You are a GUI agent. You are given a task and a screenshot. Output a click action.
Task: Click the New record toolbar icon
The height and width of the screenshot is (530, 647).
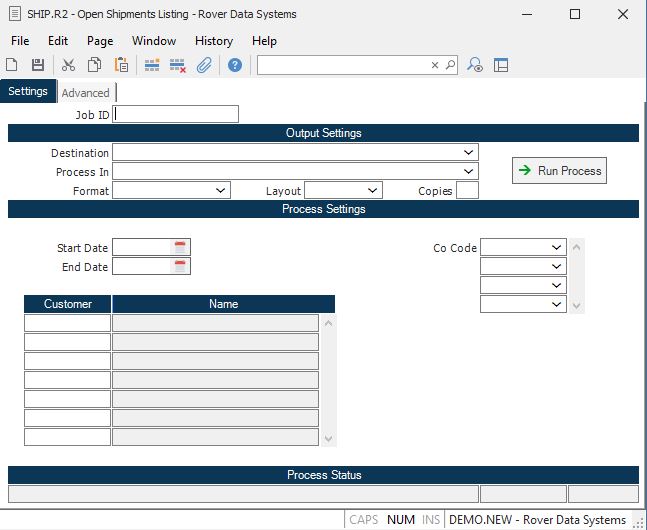coord(12,65)
